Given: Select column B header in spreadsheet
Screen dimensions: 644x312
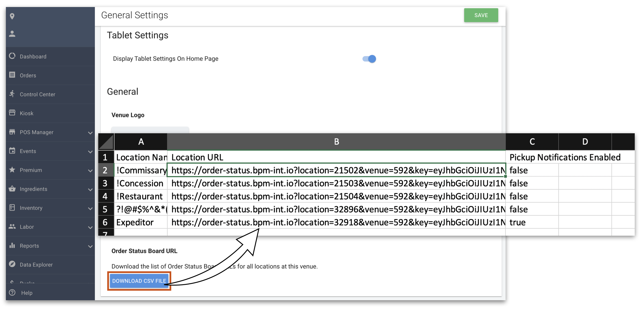Looking at the screenshot, I should [x=336, y=142].
